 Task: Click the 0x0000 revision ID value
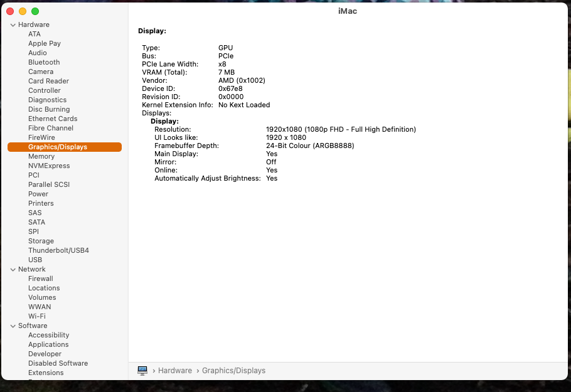tap(231, 97)
